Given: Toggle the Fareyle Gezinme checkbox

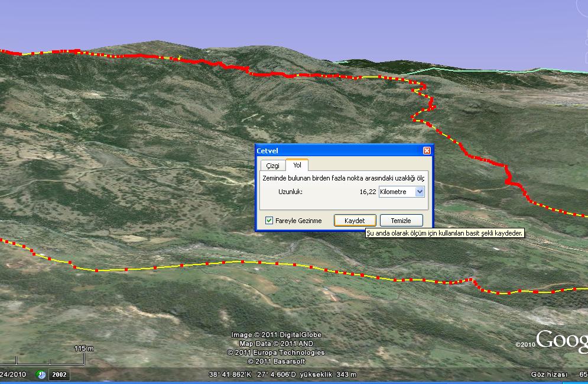Looking at the screenshot, I should [269, 221].
